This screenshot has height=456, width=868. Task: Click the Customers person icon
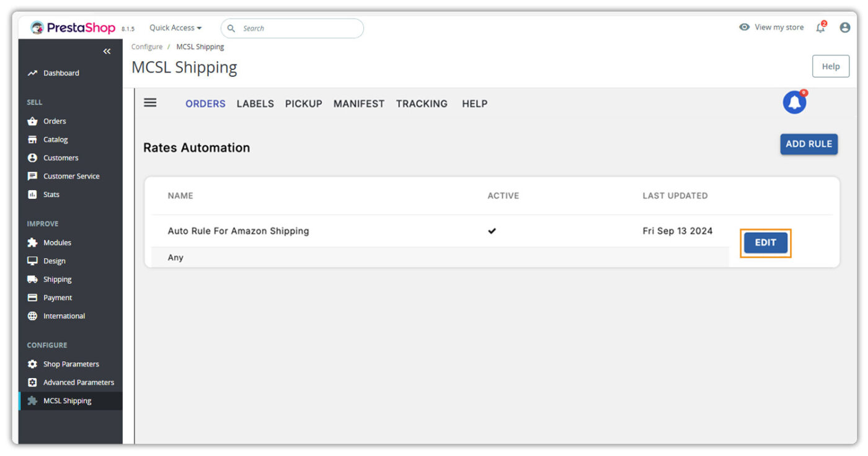[x=32, y=158]
